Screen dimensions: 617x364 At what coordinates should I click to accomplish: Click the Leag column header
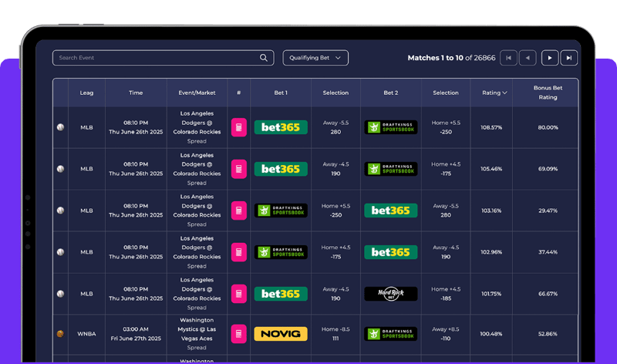tap(86, 93)
